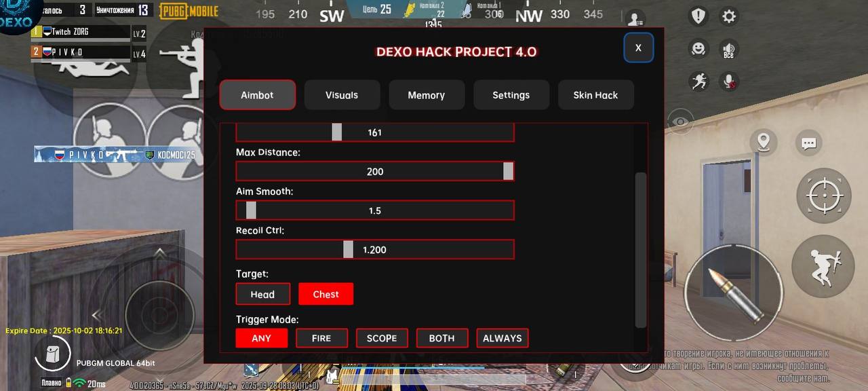Click the hack menu scrollbar
868x391 pixels.
(x=638, y=244)
